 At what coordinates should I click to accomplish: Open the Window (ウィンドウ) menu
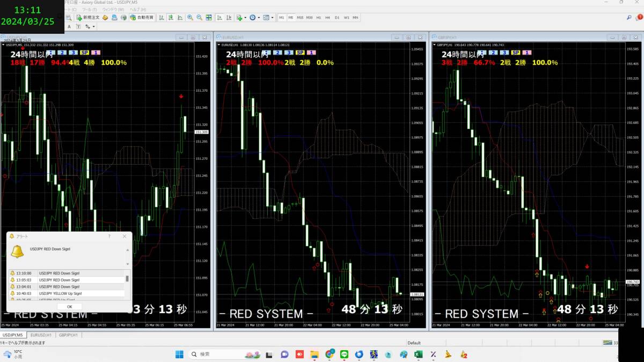(x=113, y=10)
